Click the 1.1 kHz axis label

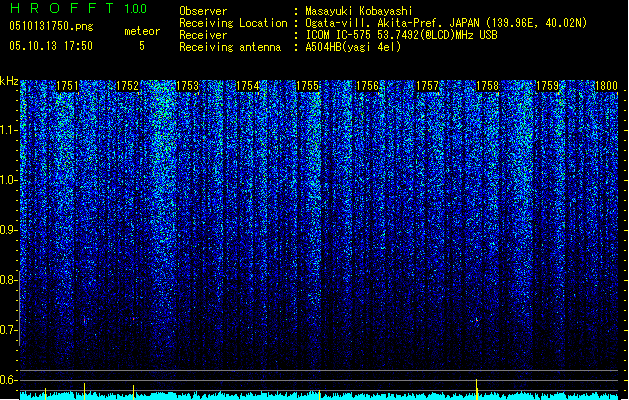click(x=9, y=130)
